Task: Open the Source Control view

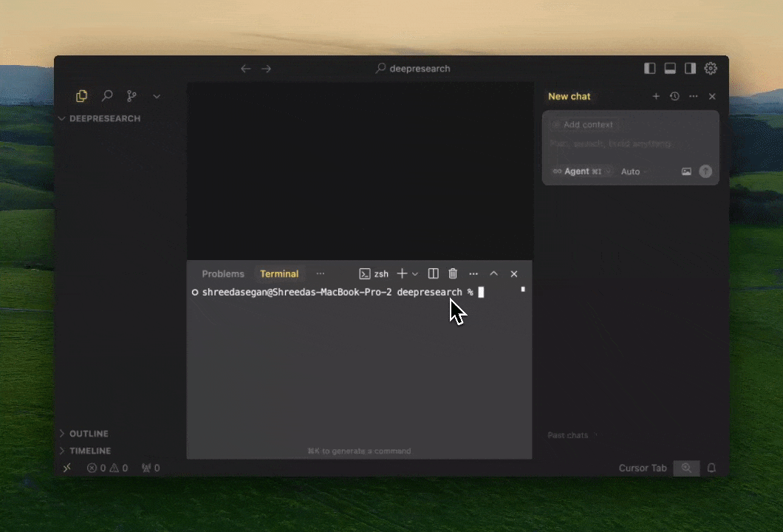Action: [x=131, y=96]
